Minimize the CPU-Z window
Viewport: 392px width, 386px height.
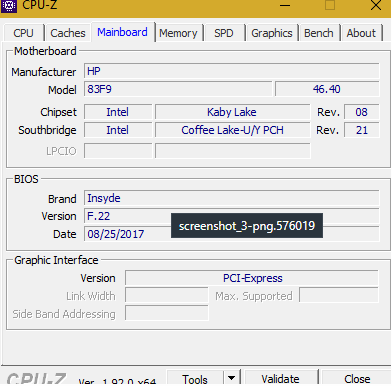click(285, 5)
